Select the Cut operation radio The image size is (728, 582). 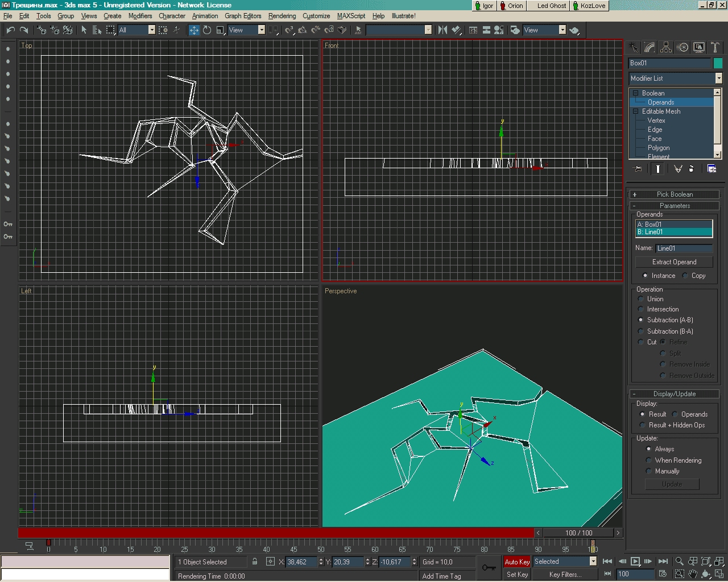[641, 342]
